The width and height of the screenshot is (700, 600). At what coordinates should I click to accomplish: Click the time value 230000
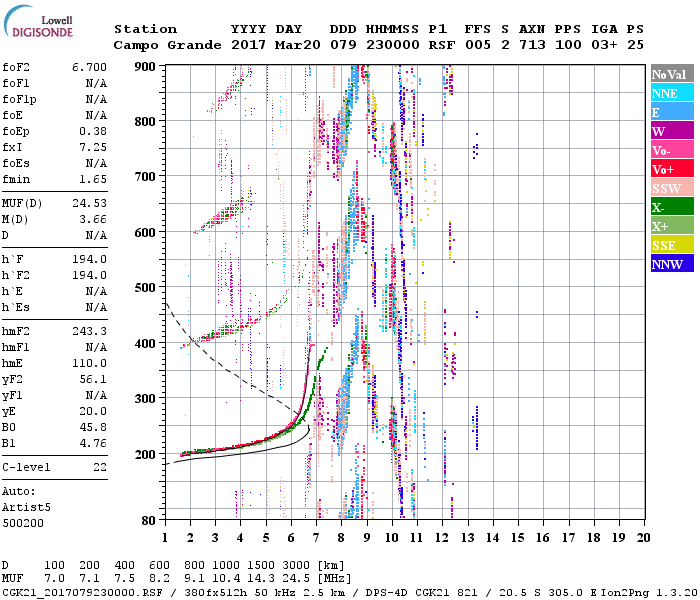(392, 45)
